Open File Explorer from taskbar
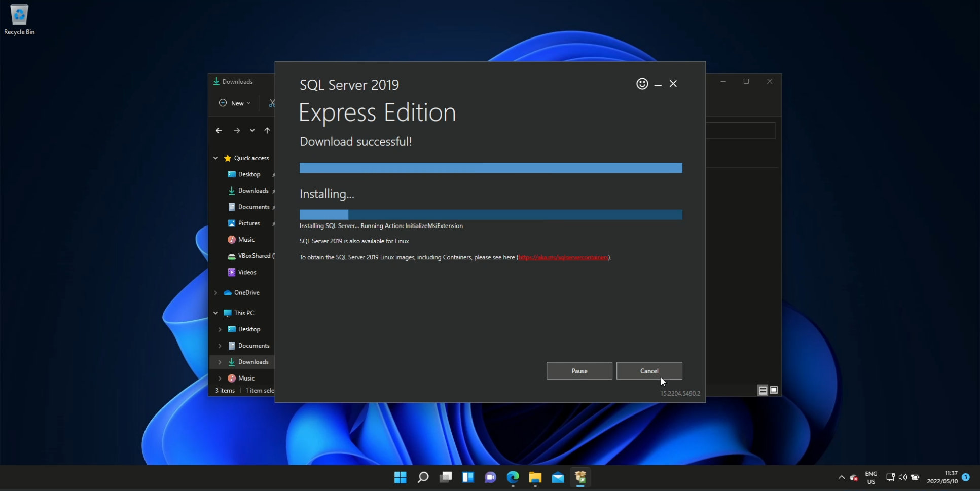 [x=535, y=477]
